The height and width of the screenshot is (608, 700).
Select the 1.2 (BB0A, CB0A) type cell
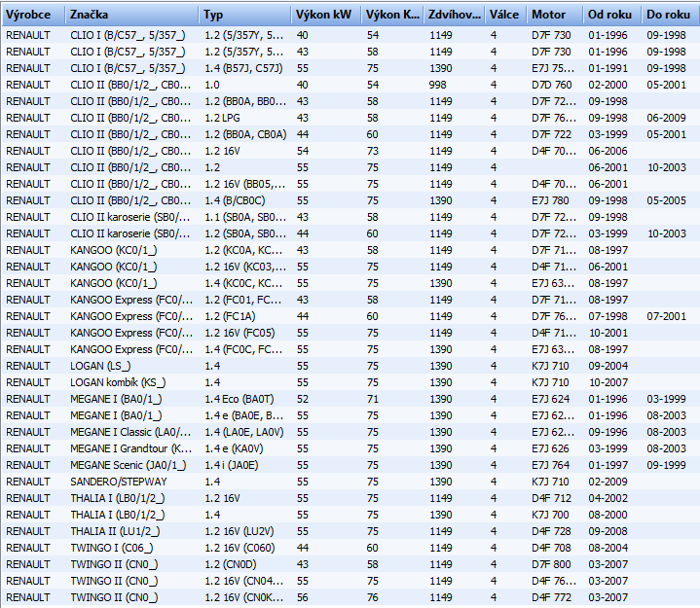[245, 134]
